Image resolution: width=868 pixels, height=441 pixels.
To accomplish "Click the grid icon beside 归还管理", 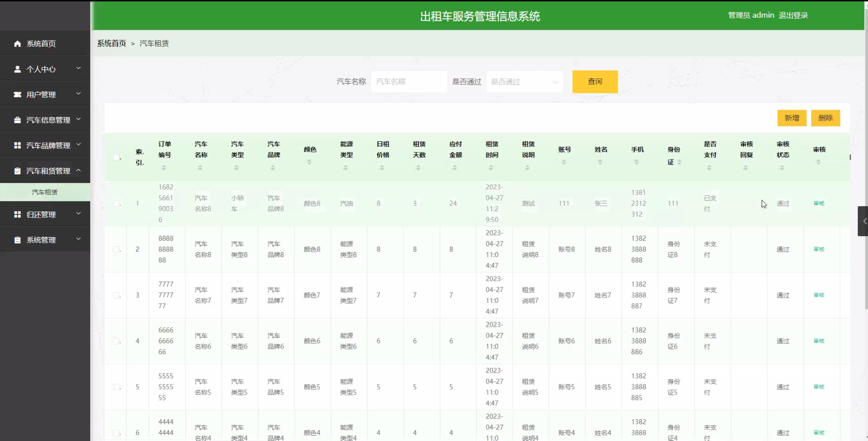I will click(17, 214).
